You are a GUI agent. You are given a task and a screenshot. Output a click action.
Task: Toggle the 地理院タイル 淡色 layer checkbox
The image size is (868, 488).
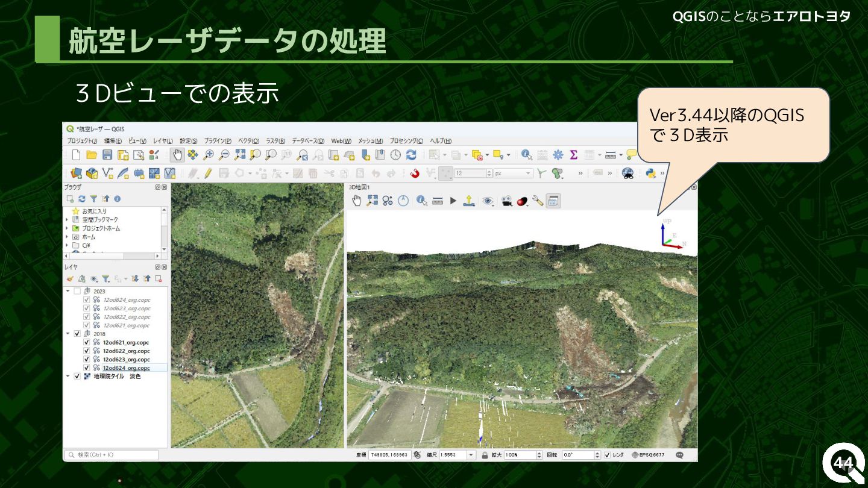click(x=77, y=376)
